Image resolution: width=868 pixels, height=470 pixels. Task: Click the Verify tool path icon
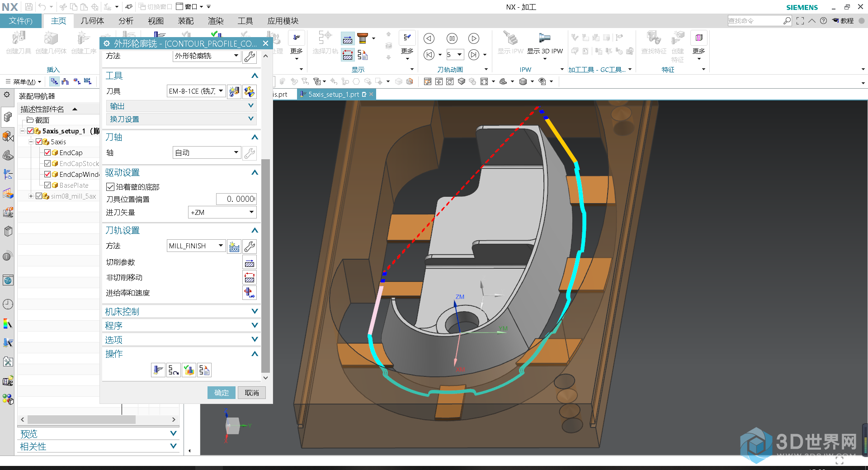pos(189,370)
